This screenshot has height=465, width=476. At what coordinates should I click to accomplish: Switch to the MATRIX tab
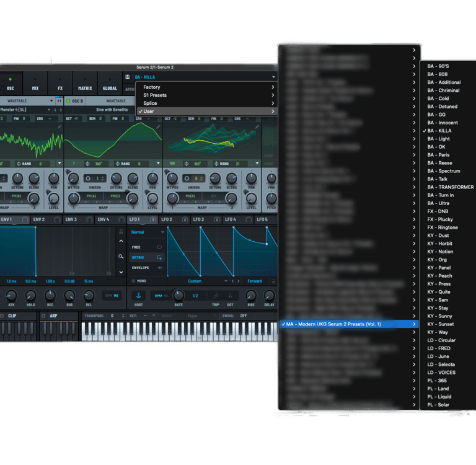tap(85, 83)
